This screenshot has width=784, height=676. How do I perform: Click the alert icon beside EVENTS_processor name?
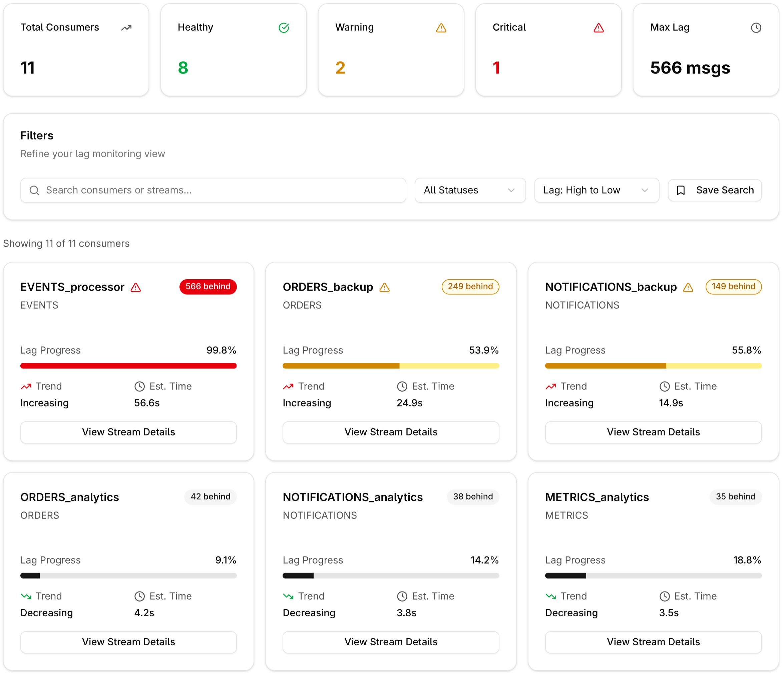coord(136,287)
